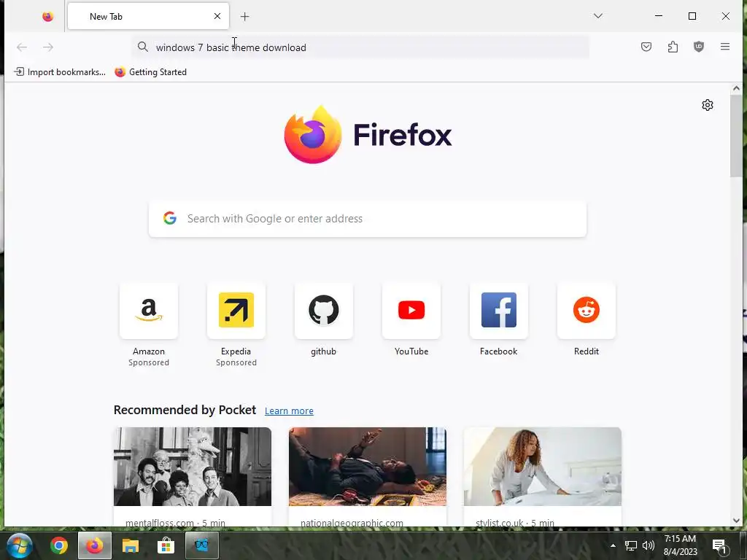Open the mentalfloss.com Pocket story thumbnail
This screenshot has height=560, width=747.
click(193, 467)
